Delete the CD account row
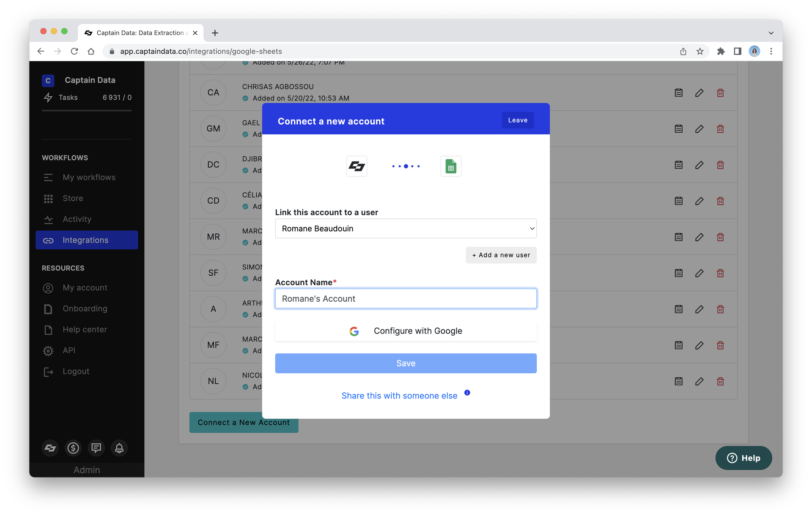Image resolution: width=812 pixels, height=516 pixels. (721, 201)
